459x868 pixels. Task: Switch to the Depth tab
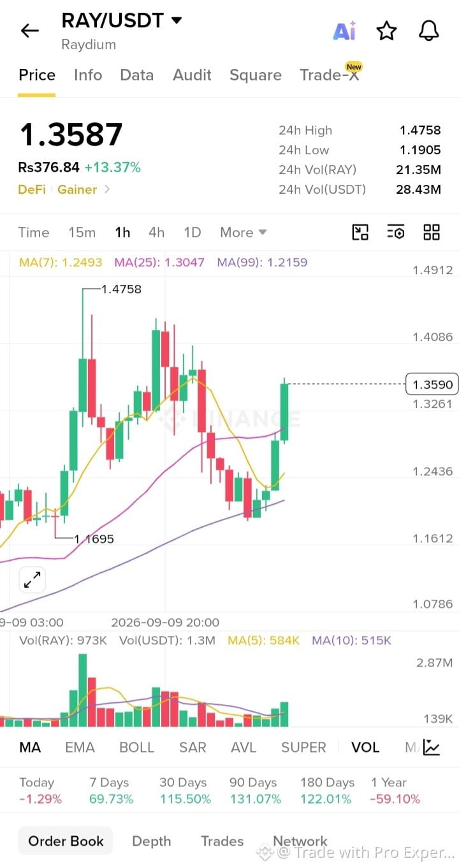point(151,841)
